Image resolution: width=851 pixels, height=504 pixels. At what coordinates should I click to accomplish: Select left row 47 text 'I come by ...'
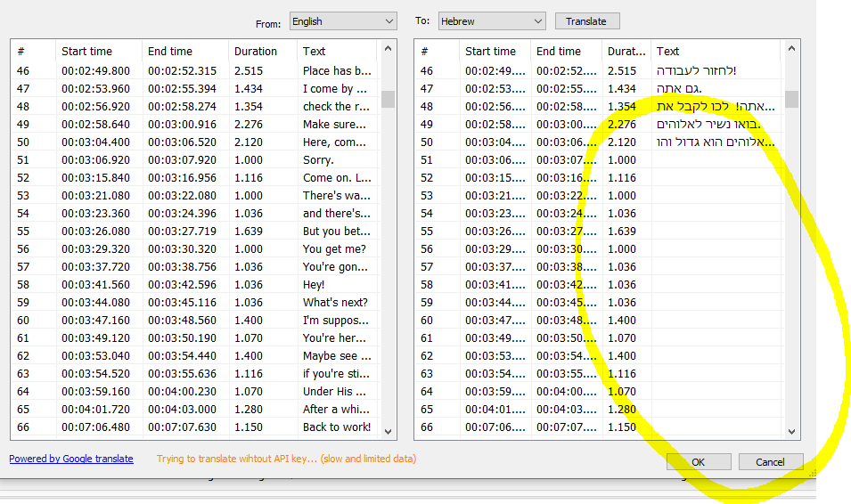coord(335,88)
